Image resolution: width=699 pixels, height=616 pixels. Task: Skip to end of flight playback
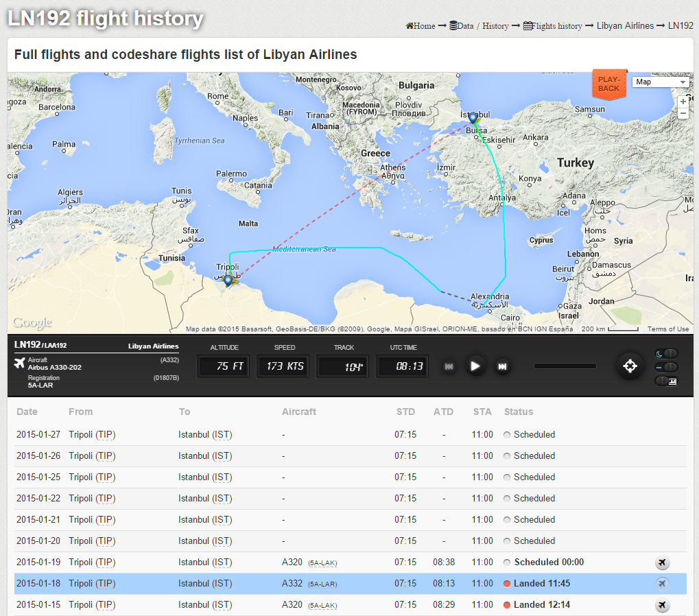click(x=502, y=366)
